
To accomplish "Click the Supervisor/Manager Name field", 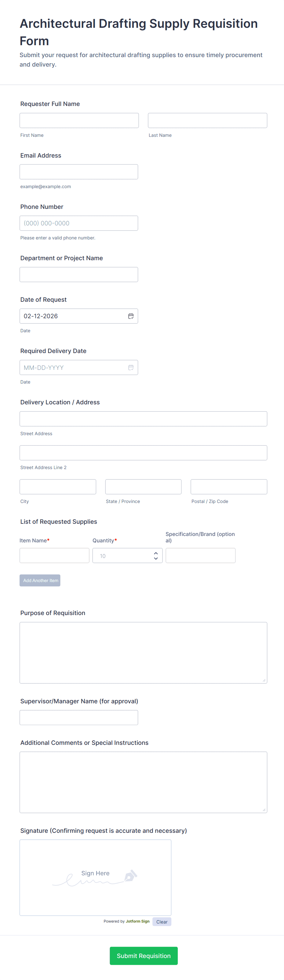I will pyautogui.click(x=79, y=717).
